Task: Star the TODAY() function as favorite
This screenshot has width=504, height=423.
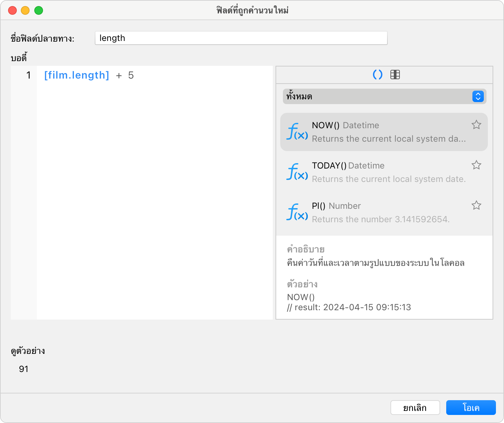Action: pyautogui.click(x=476, y=165)
